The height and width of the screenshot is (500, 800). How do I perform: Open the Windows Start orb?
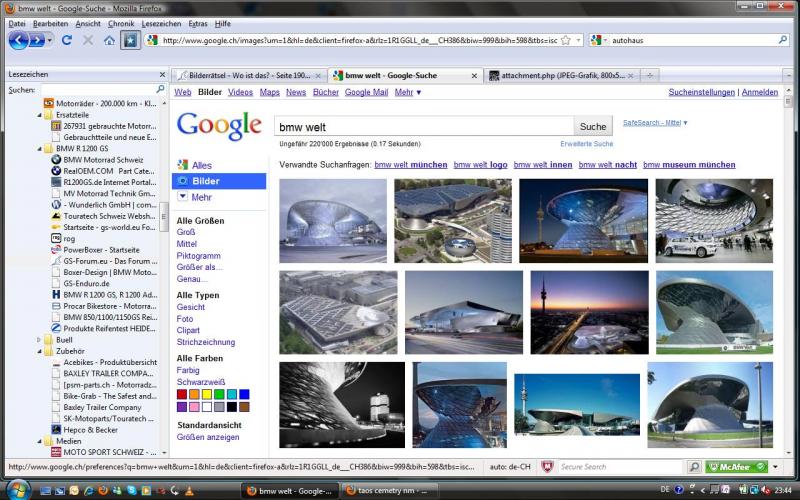(x=18, y=490)
